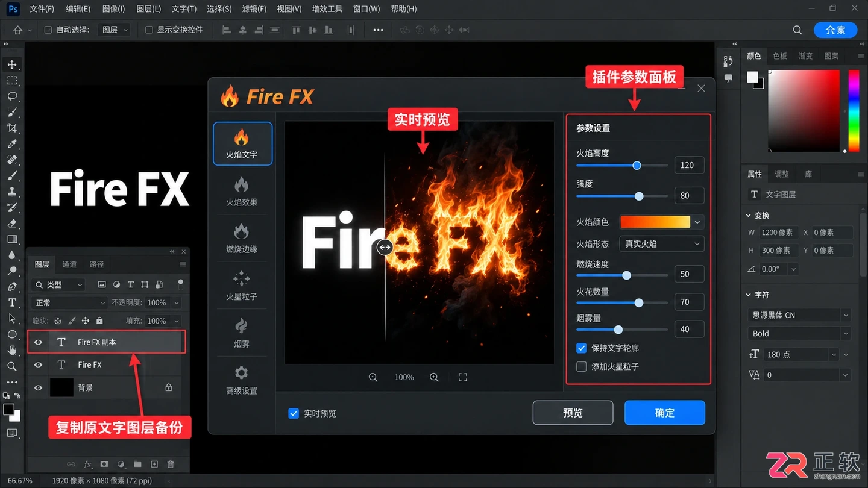Viewport: 868px width, 488px height.
Task: Select the Eyedropper tool
Action: (x=12, y=144)
